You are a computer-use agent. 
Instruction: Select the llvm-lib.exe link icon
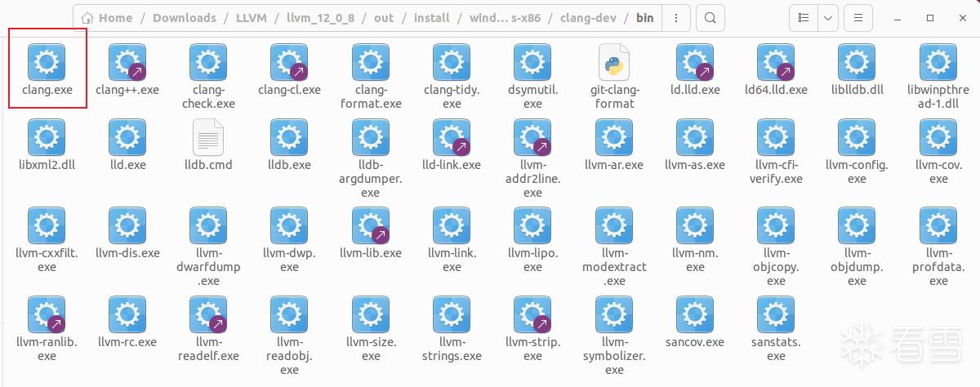pyautogui.click(x=371, y=225)
